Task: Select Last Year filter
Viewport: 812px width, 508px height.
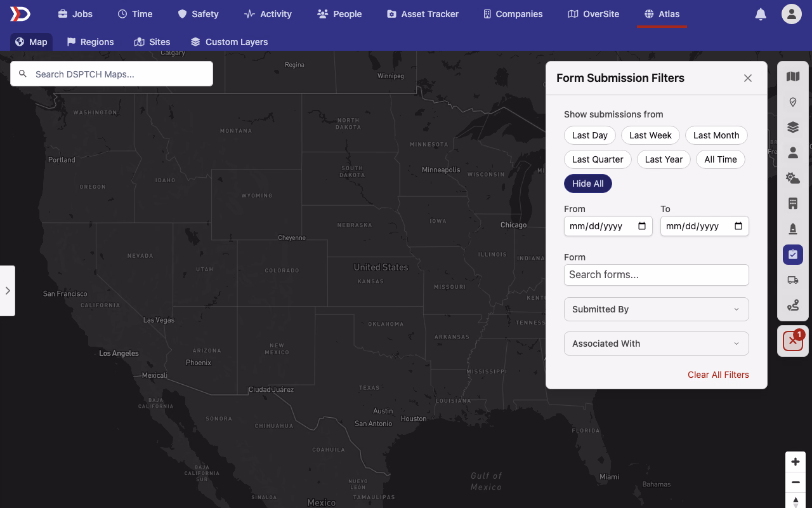Action: pyautogui.click(x=664, y=159)
